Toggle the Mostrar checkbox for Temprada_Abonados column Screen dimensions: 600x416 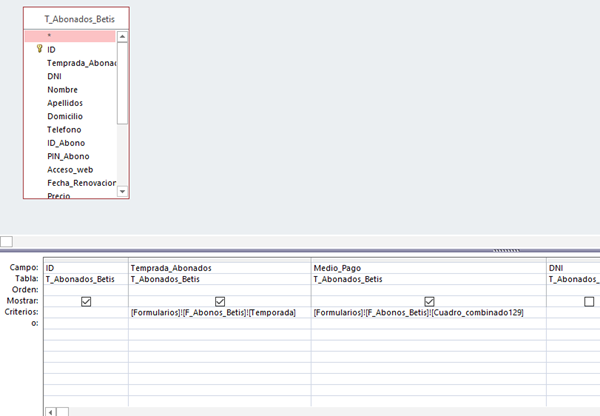(220, 302)
